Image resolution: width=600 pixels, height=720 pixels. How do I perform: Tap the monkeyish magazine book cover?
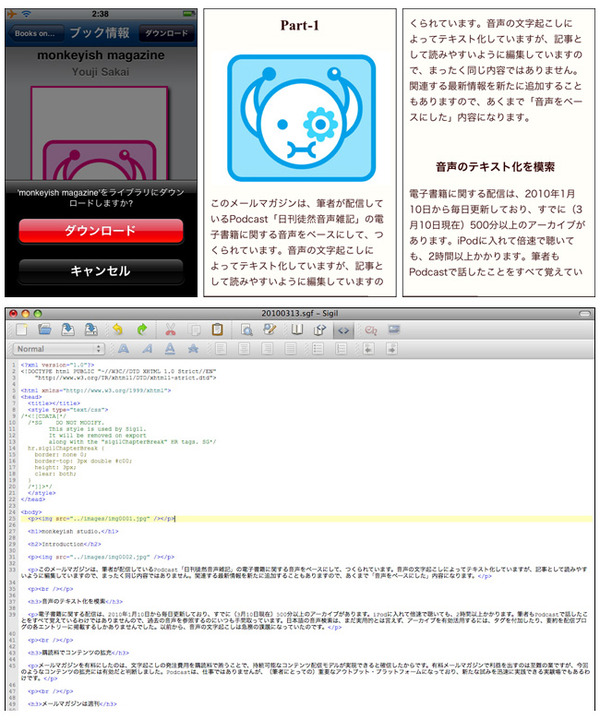[99, 133]
